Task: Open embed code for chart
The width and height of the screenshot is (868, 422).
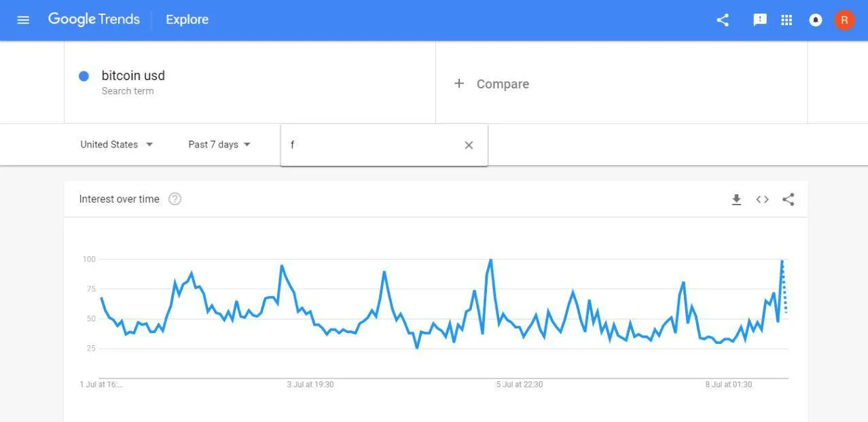Action: point(762,199)
